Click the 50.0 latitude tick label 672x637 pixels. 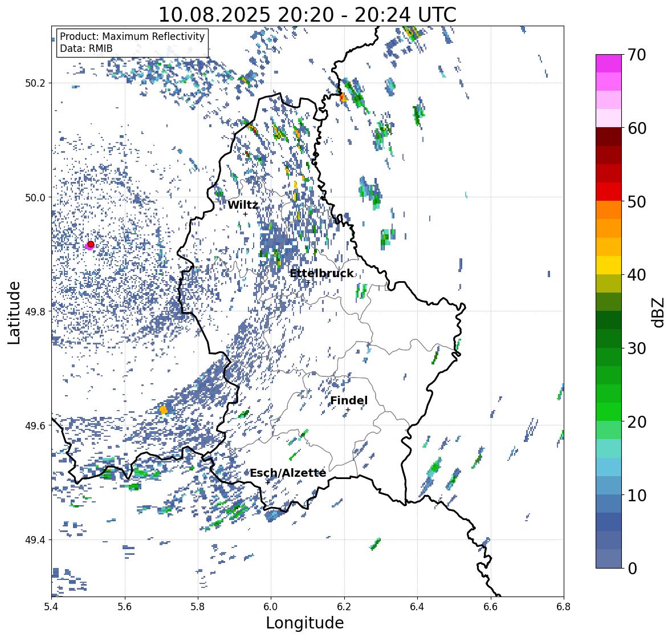35,198
